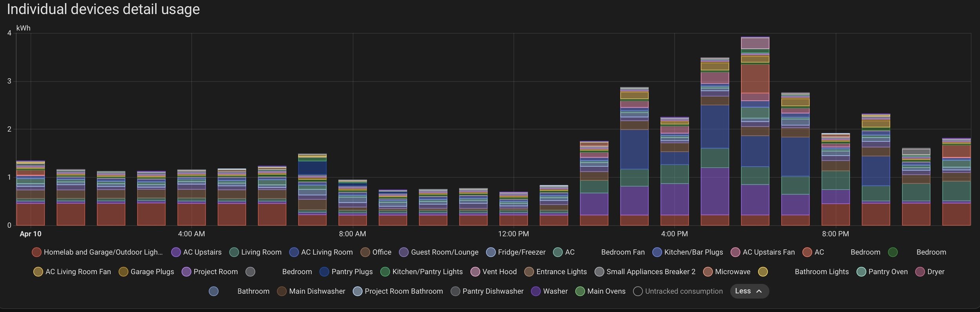Select the bar at 8:00 PM
This screenshot has height=312, width=980.
[x=836, y=179]
